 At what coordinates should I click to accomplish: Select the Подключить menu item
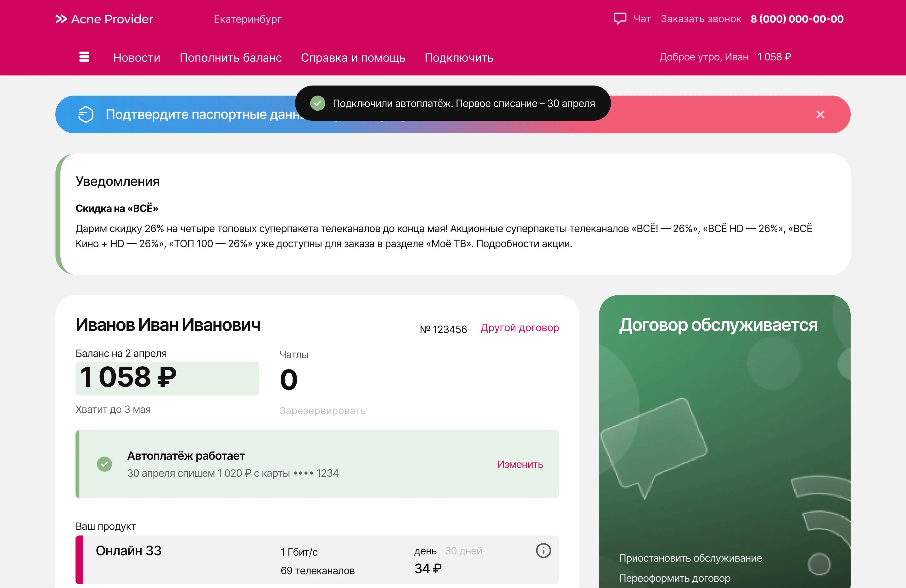459,58
